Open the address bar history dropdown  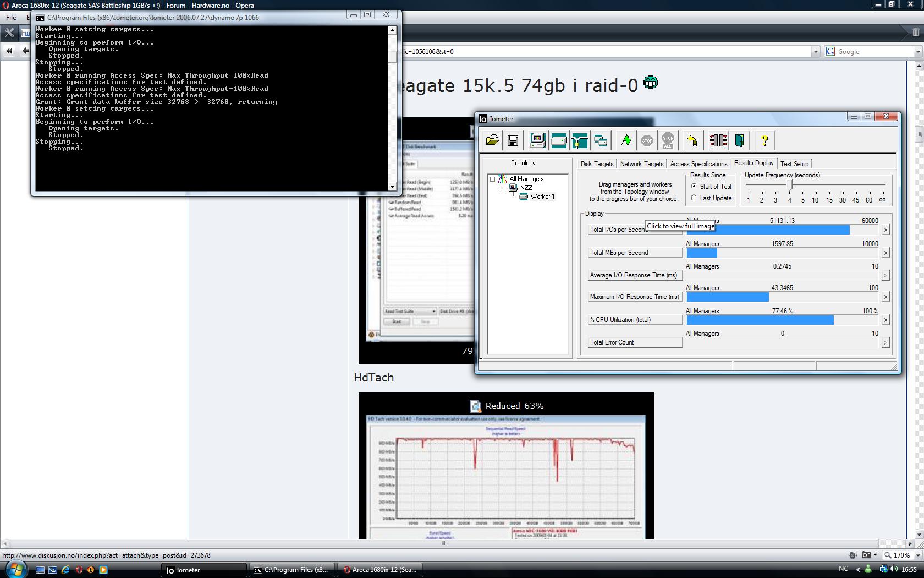816,51
